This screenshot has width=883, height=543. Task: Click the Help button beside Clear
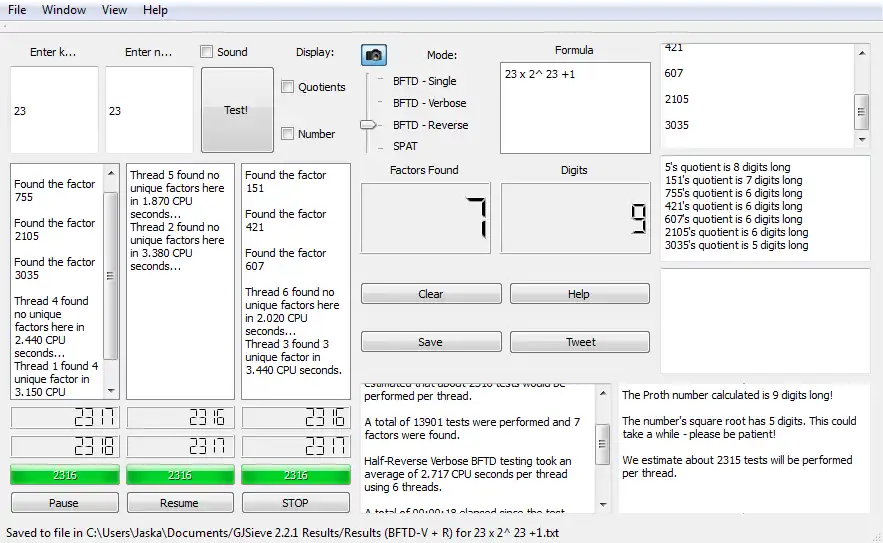pyautogui.click(x=579, y=294)
